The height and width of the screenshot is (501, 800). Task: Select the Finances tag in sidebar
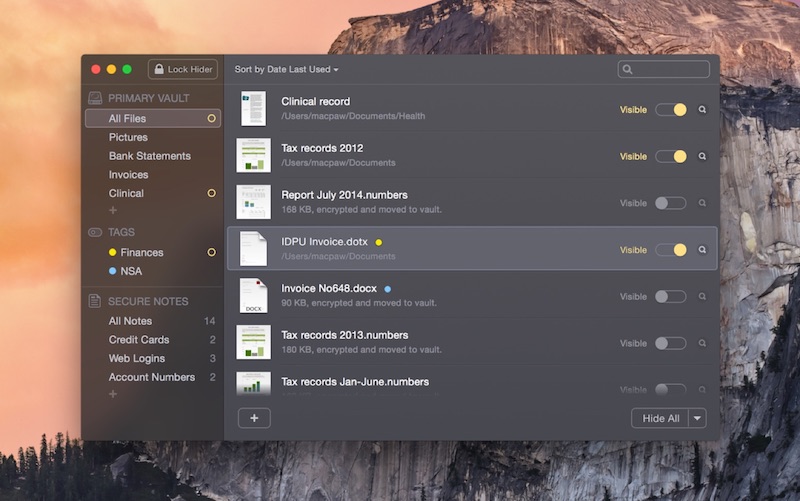point(141,253)
